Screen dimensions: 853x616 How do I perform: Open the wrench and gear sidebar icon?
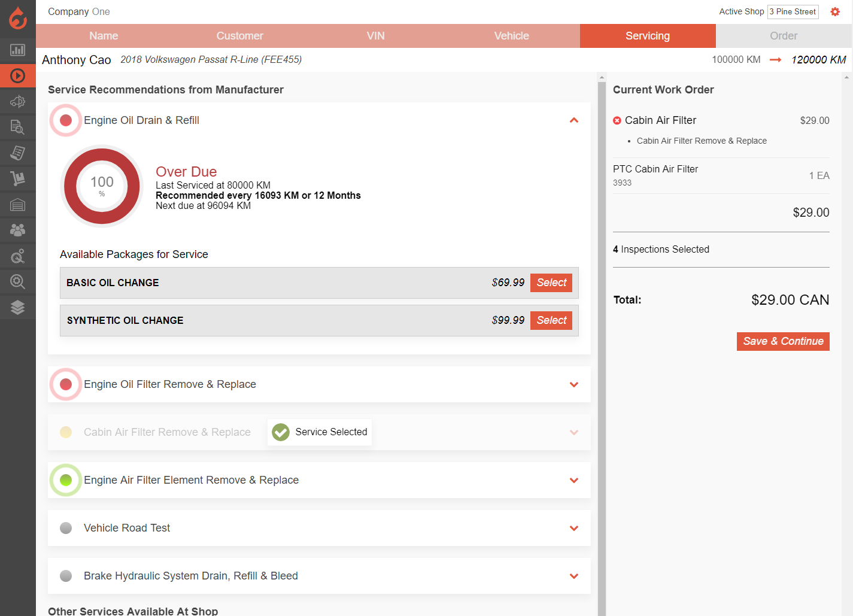coord(18,256)
